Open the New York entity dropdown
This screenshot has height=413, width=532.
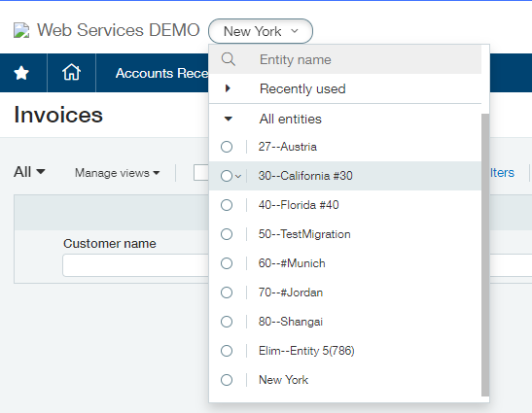[261, 31]
